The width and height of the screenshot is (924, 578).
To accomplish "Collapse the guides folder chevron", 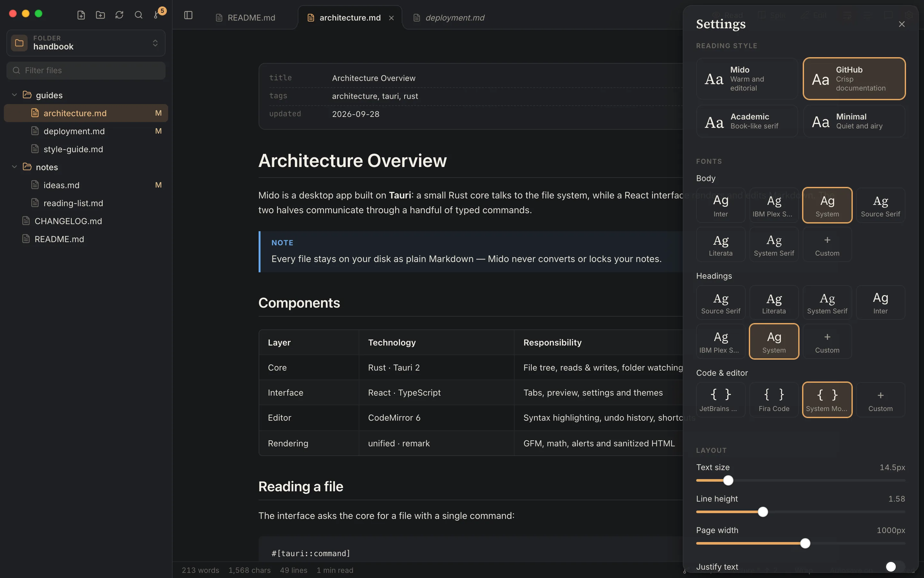I will [x=14, y=95].
